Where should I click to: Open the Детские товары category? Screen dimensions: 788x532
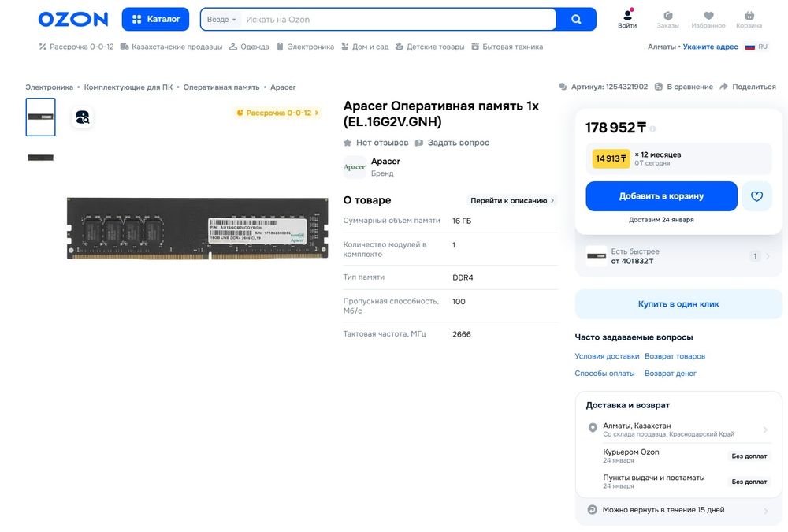[x=429, y=47]
